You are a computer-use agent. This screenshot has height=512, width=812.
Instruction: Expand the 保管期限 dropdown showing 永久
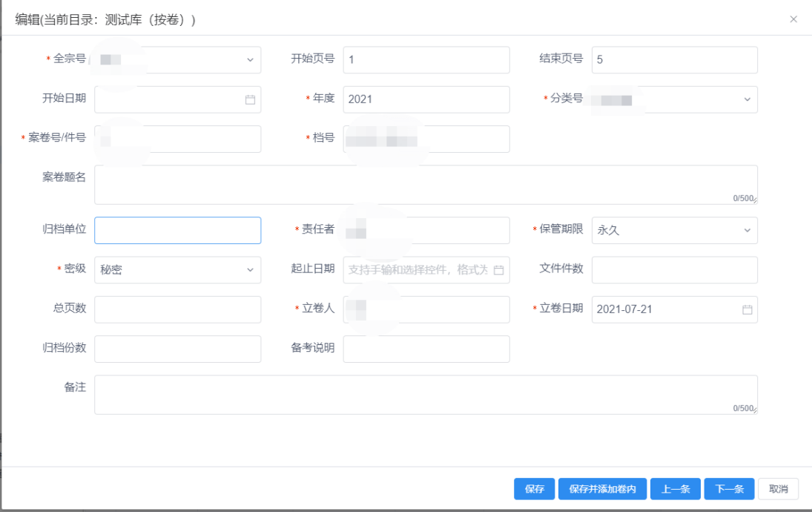(746, 231)
